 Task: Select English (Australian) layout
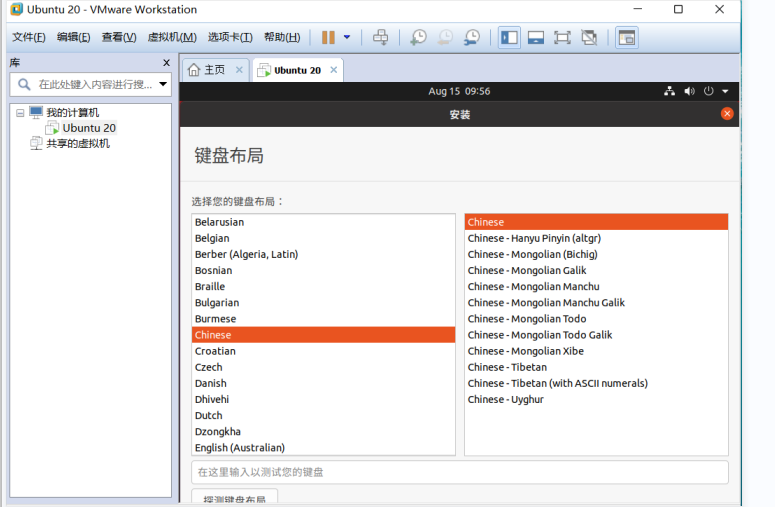[323, 448]
